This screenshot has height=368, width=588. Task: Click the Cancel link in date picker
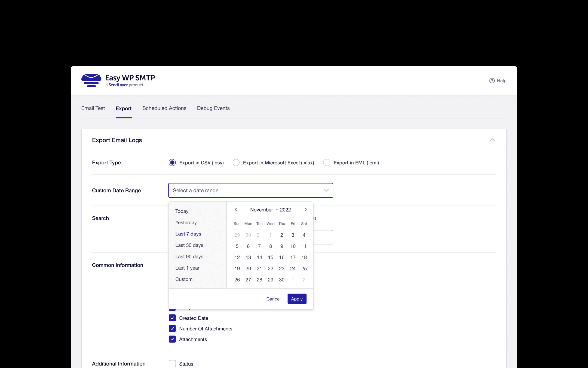pyautogui.click(x=273, y=299)
